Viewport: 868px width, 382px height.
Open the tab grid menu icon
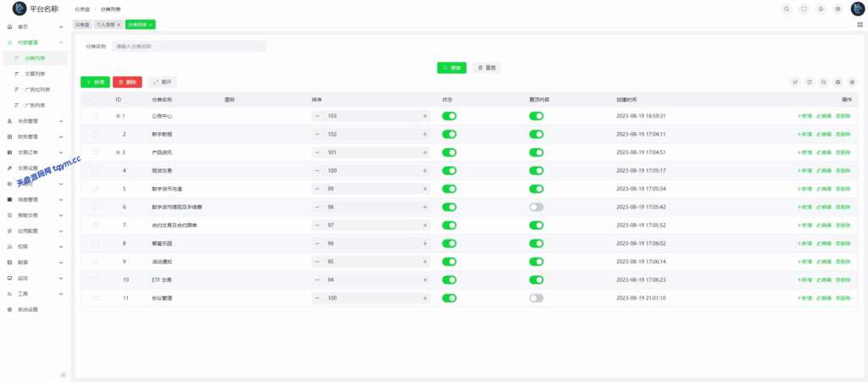pos(860,25)
